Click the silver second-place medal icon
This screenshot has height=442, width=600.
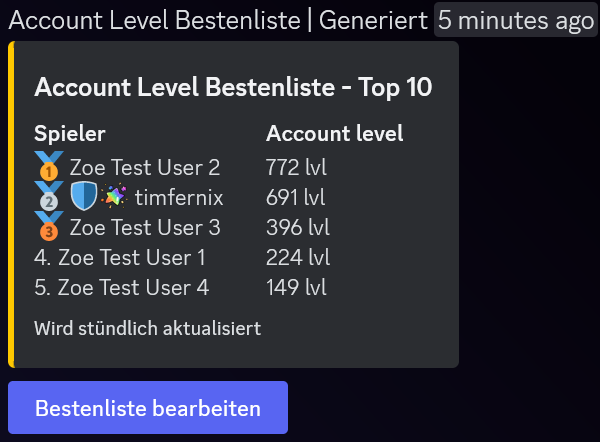[x=49, y=196]
